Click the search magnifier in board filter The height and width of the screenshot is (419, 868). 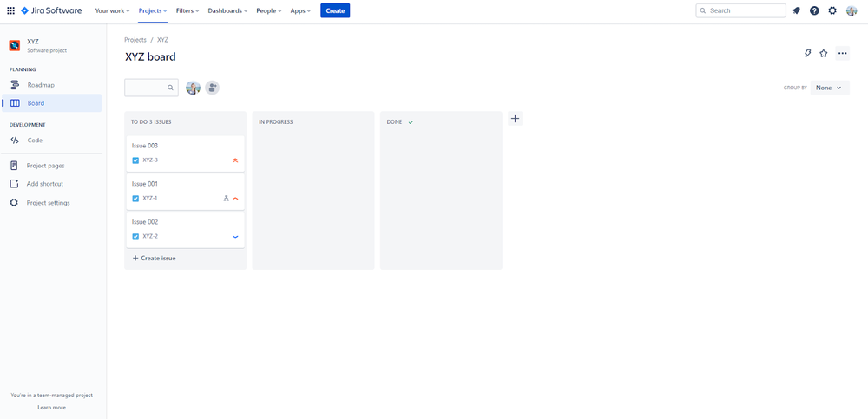tap(170, 88)
